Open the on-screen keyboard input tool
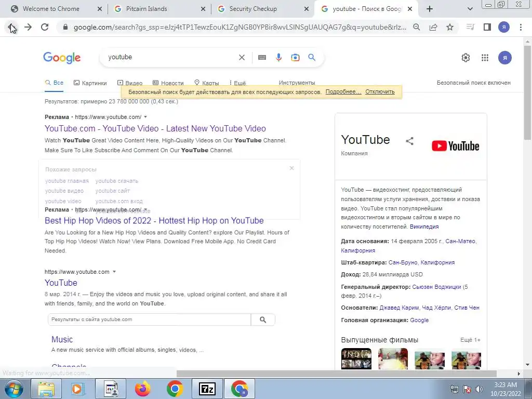The width and height of the screenshot is (532, 399). [262, 57]
